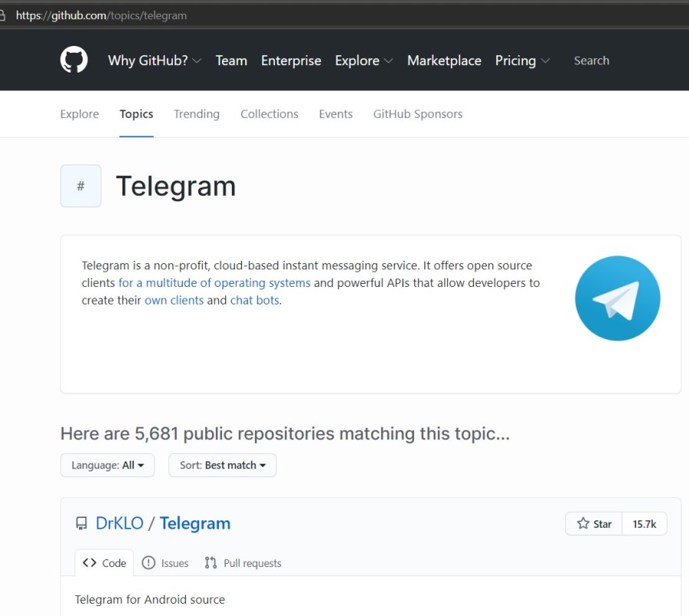Screen dimensions: 689x616
Task: Expand the Pricing dropdown menu
Action: [522, 60]
